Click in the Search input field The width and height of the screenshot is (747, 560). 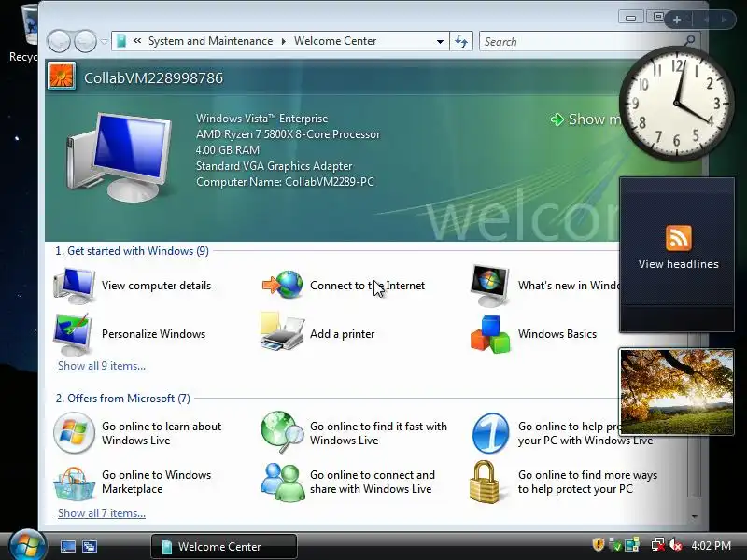coord(581,41)
